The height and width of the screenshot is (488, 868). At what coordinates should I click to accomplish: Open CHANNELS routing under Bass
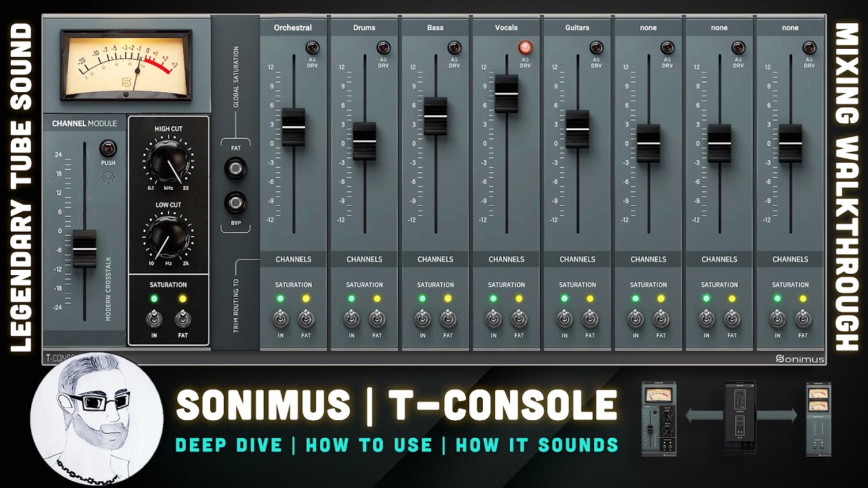tap(435, 259)
